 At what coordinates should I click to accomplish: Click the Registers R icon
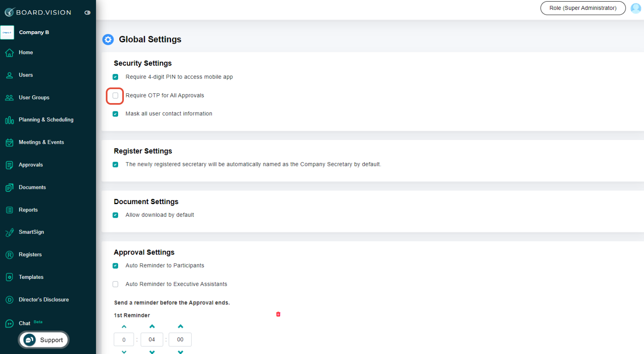pos(9,255)
